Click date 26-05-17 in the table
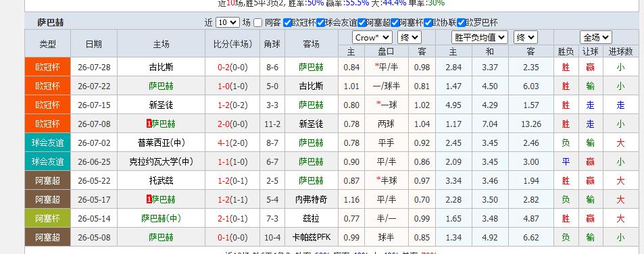 (x=94, y=199)
